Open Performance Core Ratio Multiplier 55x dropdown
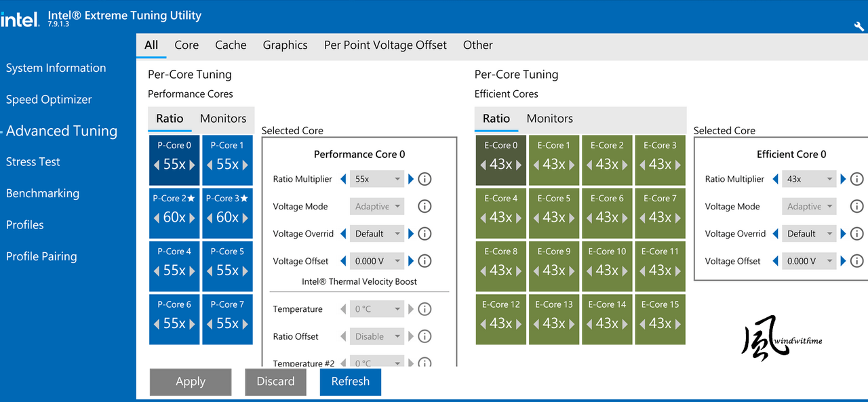 coord(377,179)
